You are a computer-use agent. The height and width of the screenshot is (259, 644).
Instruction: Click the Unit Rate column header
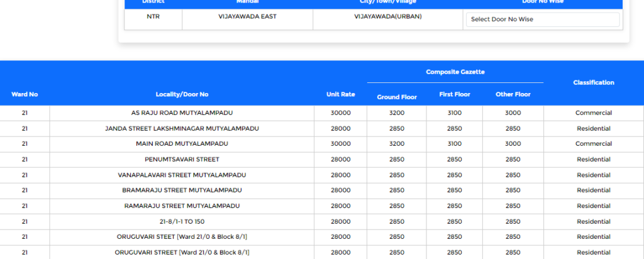(x=340, y=94)
